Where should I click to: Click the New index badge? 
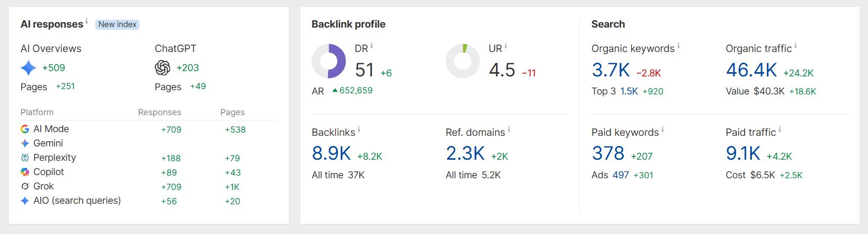click(117, 24)
